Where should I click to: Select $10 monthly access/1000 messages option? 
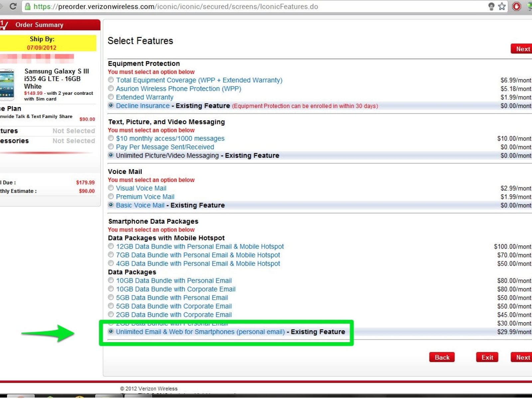(x=111, y=138)
